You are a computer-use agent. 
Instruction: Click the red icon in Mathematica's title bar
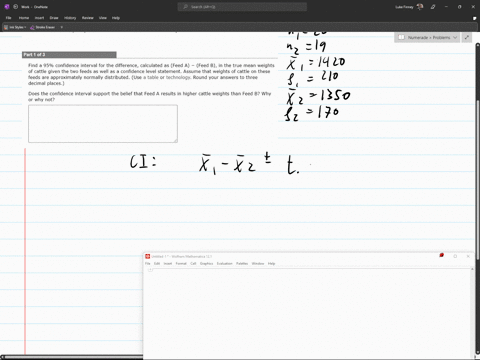tap(442, 255)
